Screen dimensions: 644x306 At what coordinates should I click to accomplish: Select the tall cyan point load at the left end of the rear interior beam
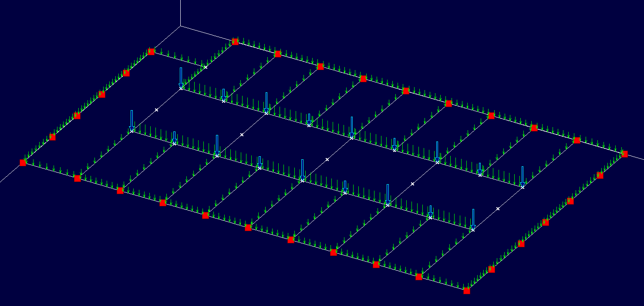pyautogui.click(x=181, y=77)
